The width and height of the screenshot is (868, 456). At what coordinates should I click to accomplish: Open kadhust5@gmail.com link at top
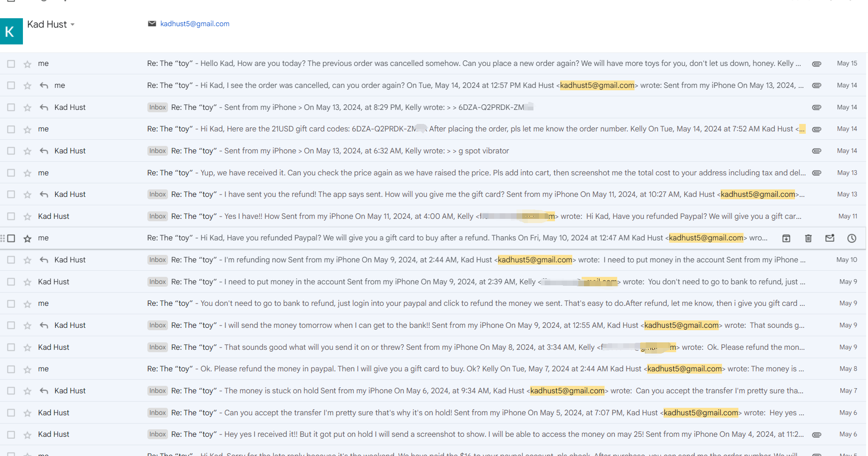(195, 24)
